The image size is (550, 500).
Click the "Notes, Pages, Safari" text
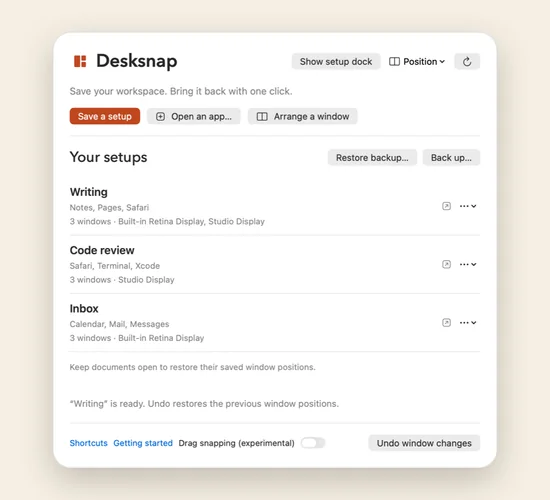click(109, 207)
